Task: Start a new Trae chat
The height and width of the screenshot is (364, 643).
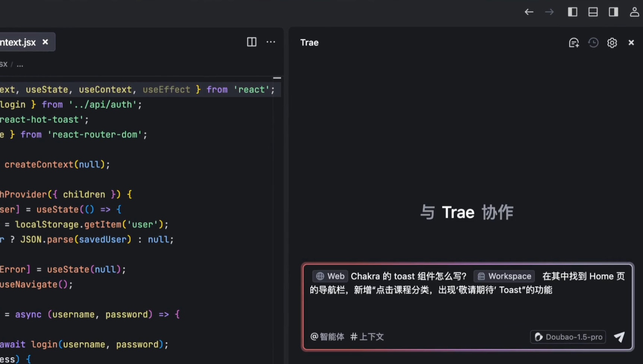Action: point(574,43)
